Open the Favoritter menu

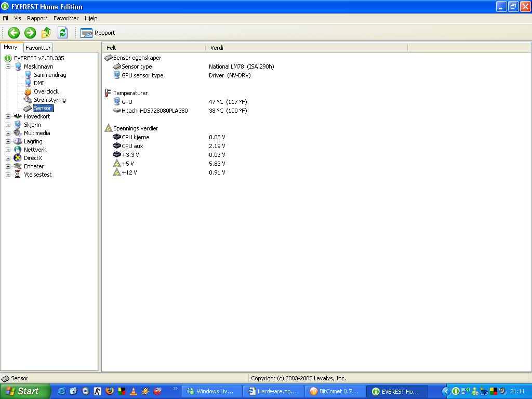tap(66, 18)
